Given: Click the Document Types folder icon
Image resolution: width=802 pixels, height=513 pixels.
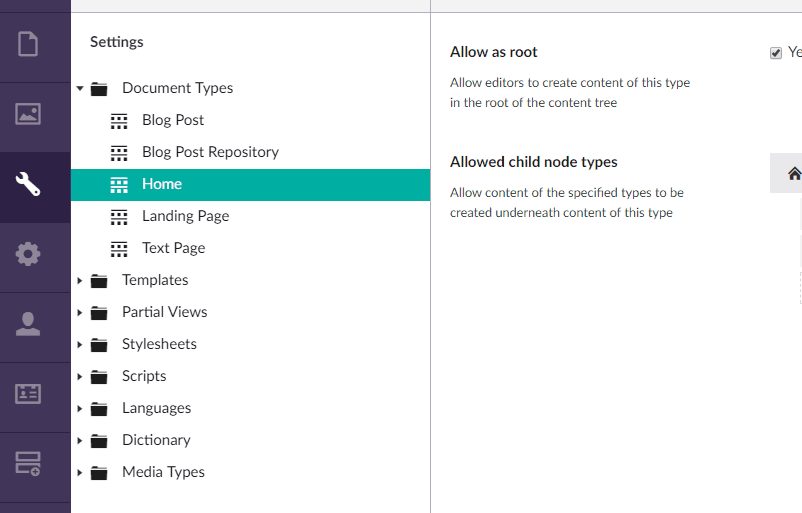Looking at the screenshot, I should (99, 88).
